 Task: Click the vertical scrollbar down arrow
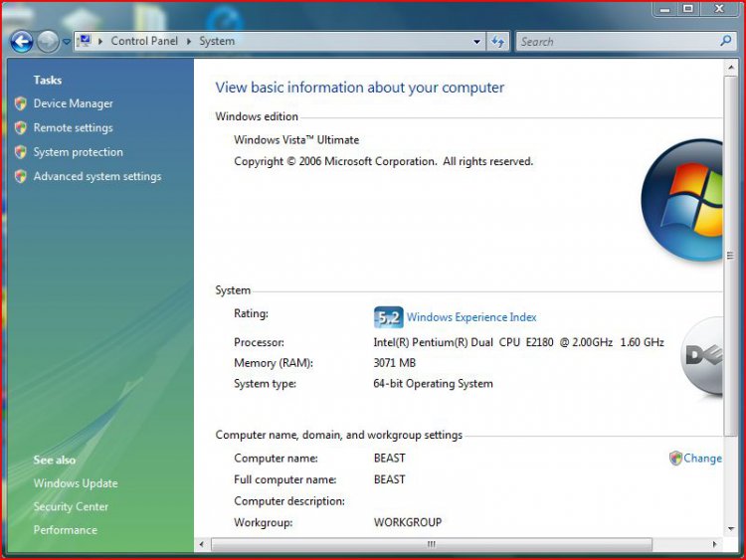pos(731,528)
